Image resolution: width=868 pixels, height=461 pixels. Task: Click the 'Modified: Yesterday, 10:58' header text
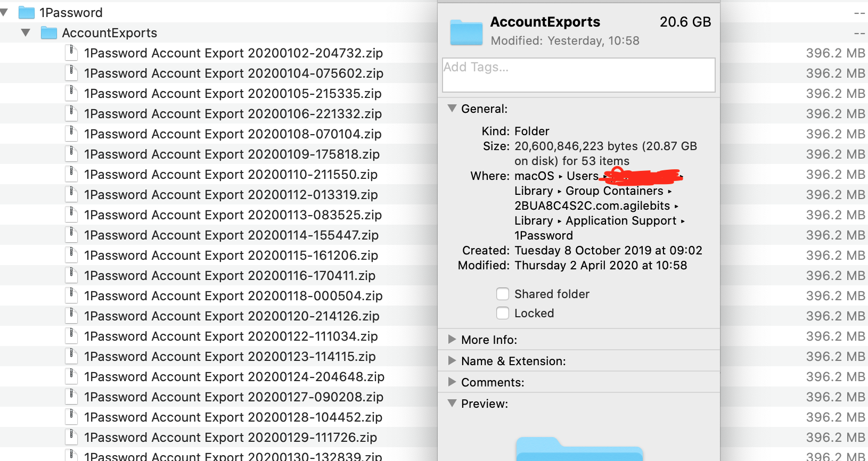click(565, 40)
